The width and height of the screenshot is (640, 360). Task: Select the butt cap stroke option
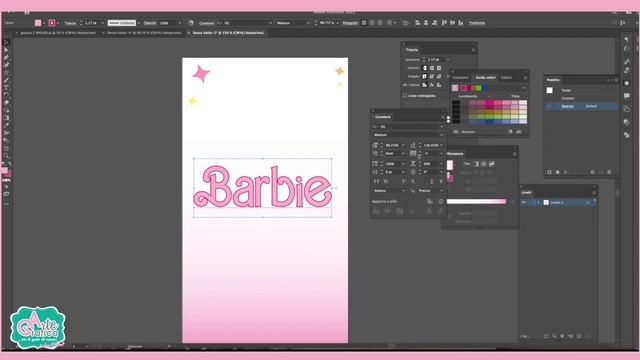point(424,68)
